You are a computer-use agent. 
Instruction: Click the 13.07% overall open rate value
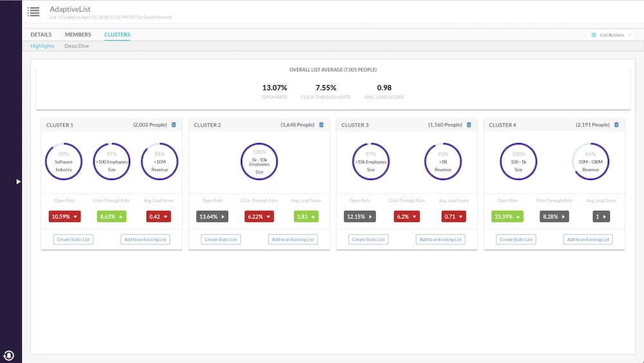(275, 88)
